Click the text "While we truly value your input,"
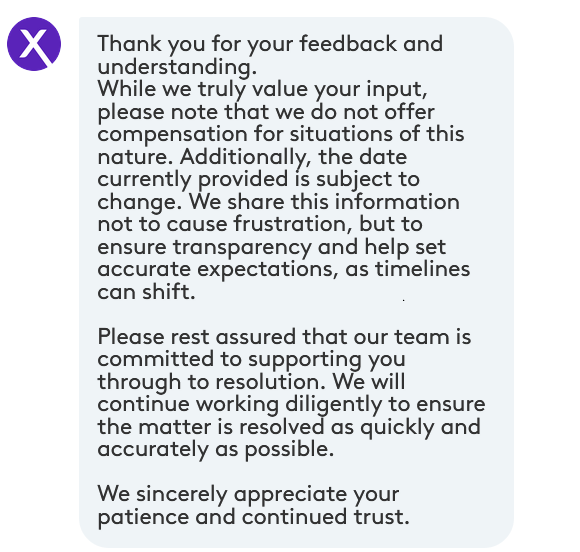The image size is (580, 552). (x=262, y=89)
